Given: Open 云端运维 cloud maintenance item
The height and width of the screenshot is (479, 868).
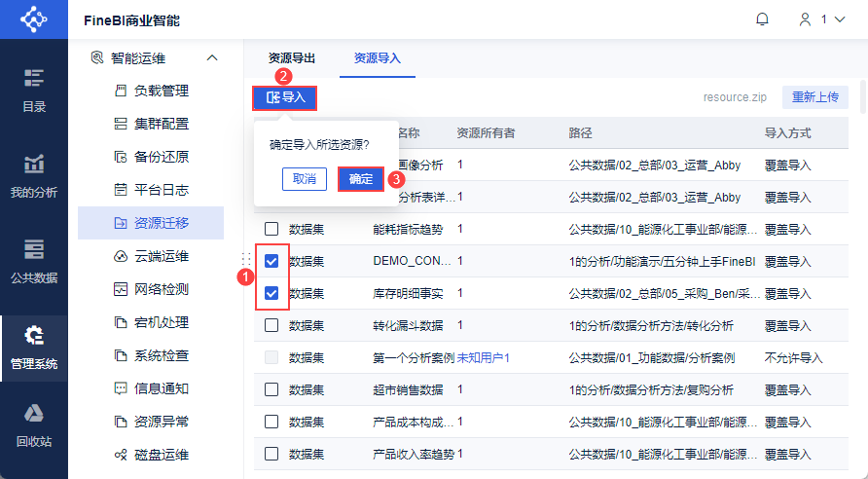Looking at the screenshot, I should 162,256.
